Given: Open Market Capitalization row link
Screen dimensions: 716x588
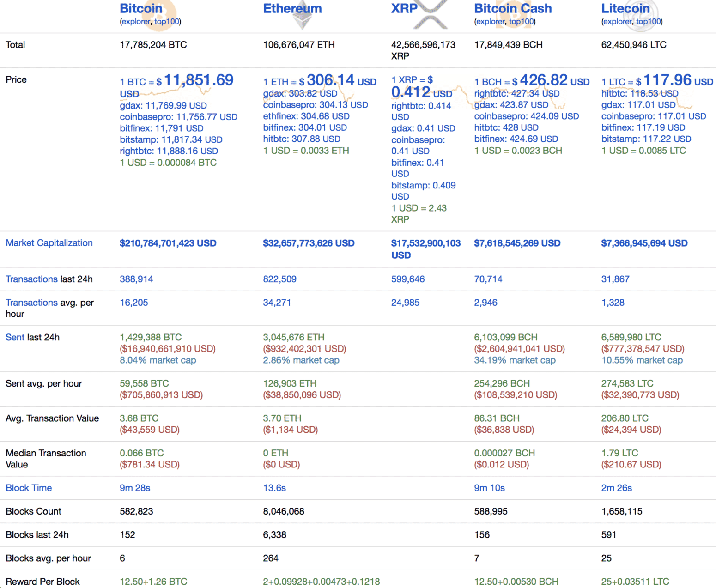Looking at the screenshot, I should (x=49, y=243).
